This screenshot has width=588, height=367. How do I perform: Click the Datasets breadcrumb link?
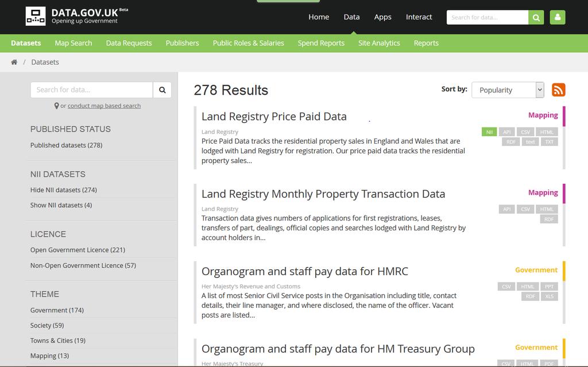[x=45, y=62]
